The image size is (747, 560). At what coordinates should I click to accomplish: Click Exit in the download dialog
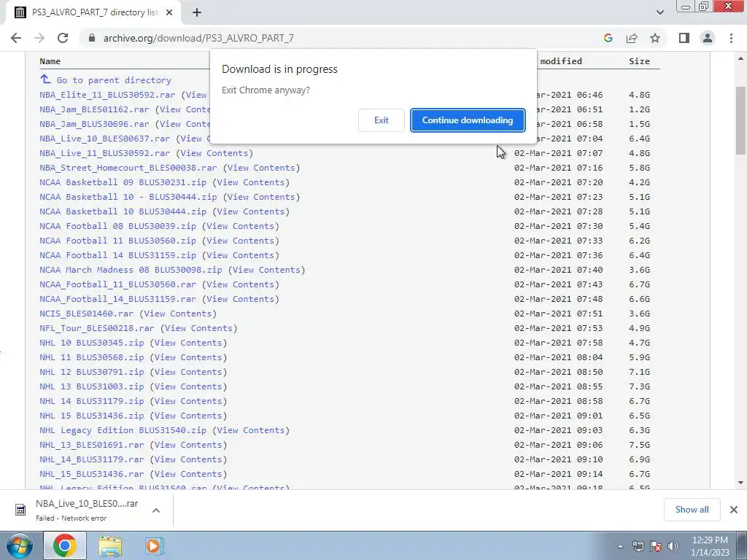click(381, 120)
